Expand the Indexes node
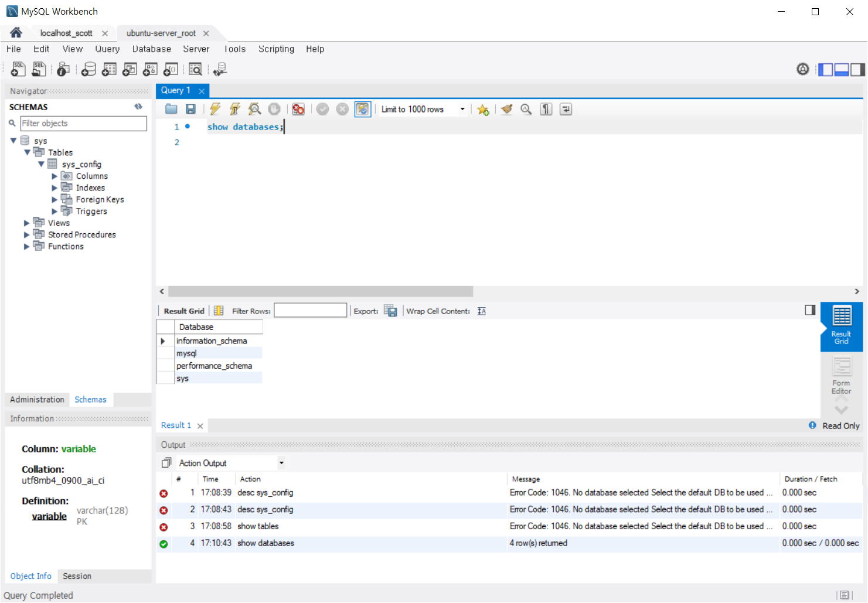This screenshot has width=868, height=603. pos(55,188)
